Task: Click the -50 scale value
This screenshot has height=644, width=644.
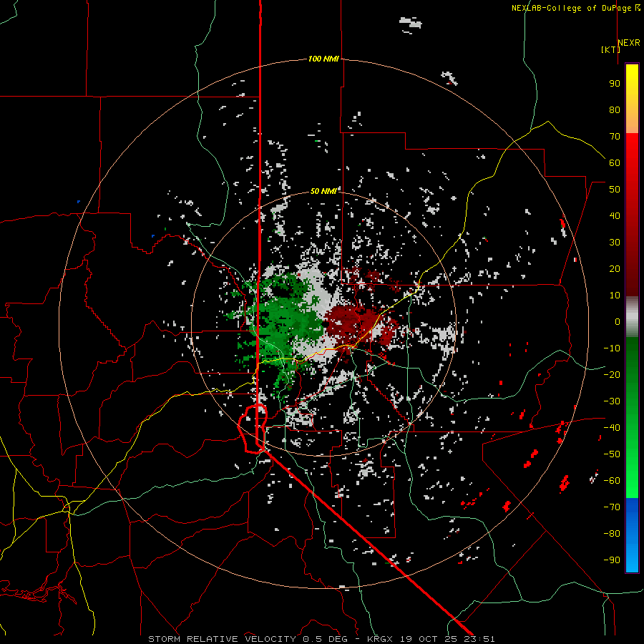Action: click(x=612, y=454)
